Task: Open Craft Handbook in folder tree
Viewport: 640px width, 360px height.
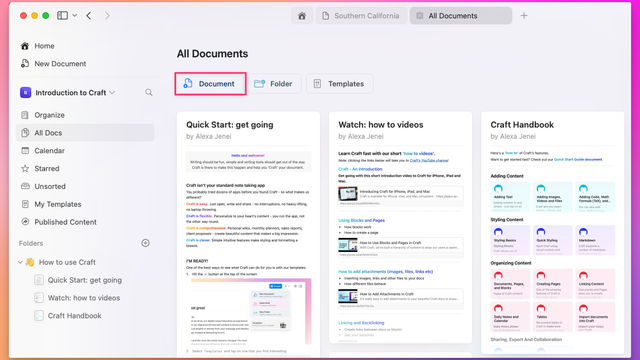Action: 74,316
